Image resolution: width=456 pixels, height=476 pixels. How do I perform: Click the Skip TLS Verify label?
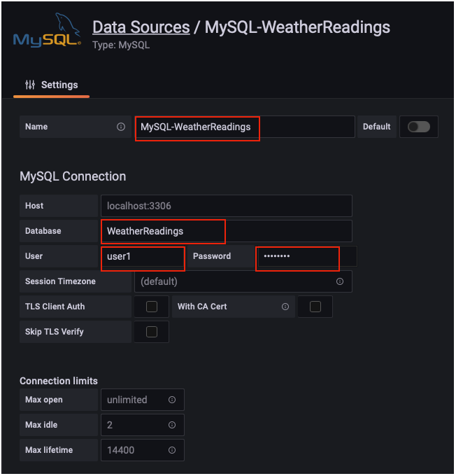(x=55, y=332)
